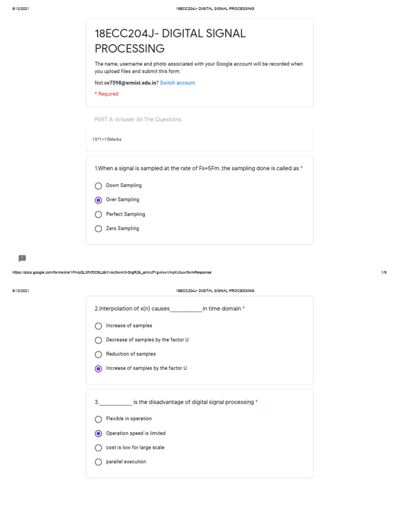Pick the parallel execution option

pyautogui.click(x=98, y=462)
